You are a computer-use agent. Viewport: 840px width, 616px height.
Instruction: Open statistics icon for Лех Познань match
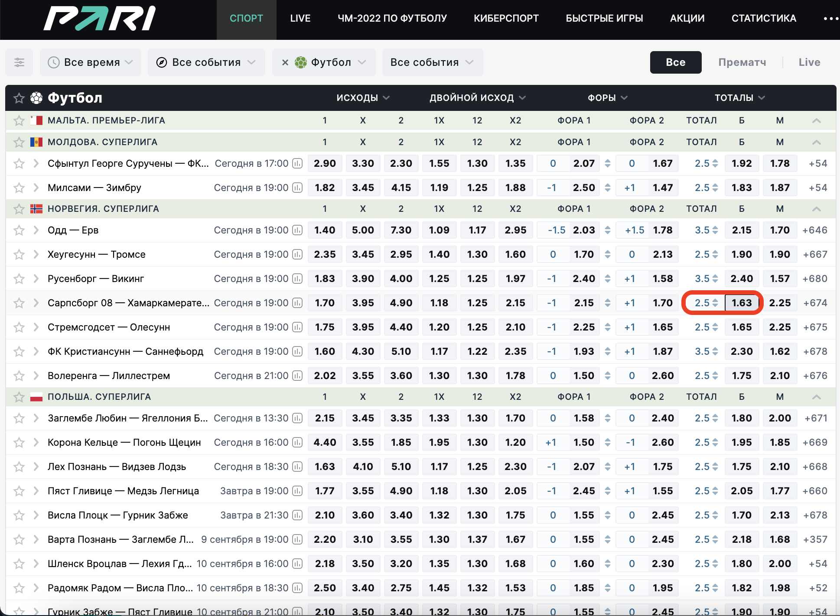pos(297,467)
